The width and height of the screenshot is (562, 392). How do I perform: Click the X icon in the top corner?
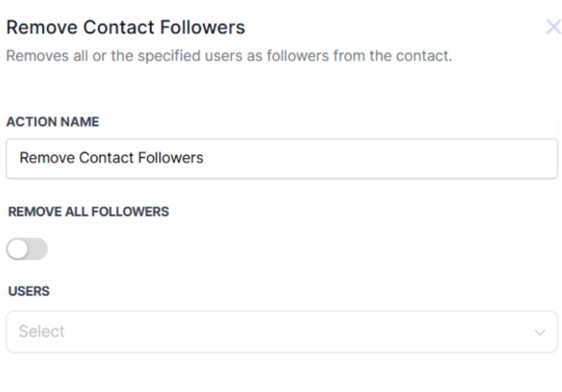click(553, 28)
